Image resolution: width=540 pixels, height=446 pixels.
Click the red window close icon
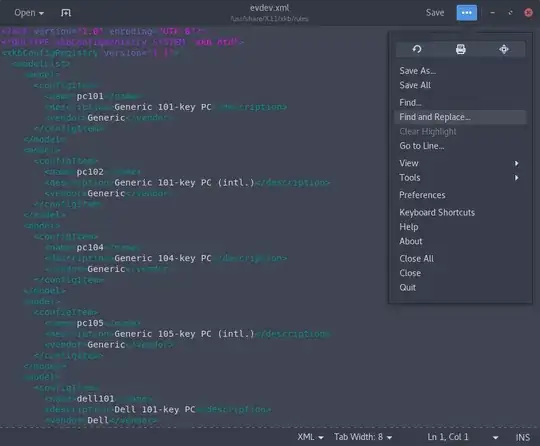click(528, 13)
